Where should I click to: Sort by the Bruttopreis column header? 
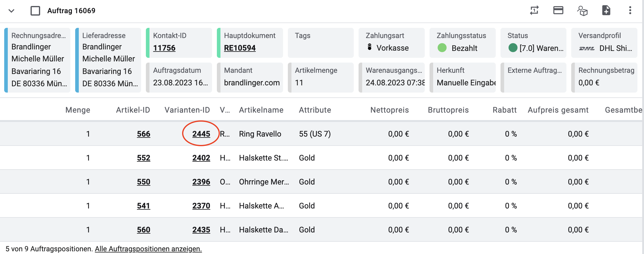pos(448,110)
